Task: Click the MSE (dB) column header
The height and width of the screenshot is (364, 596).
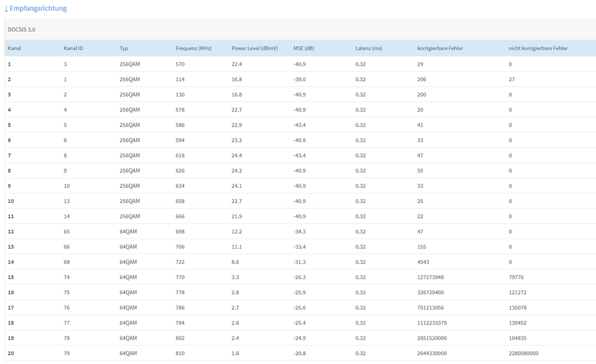Action: 304,48
